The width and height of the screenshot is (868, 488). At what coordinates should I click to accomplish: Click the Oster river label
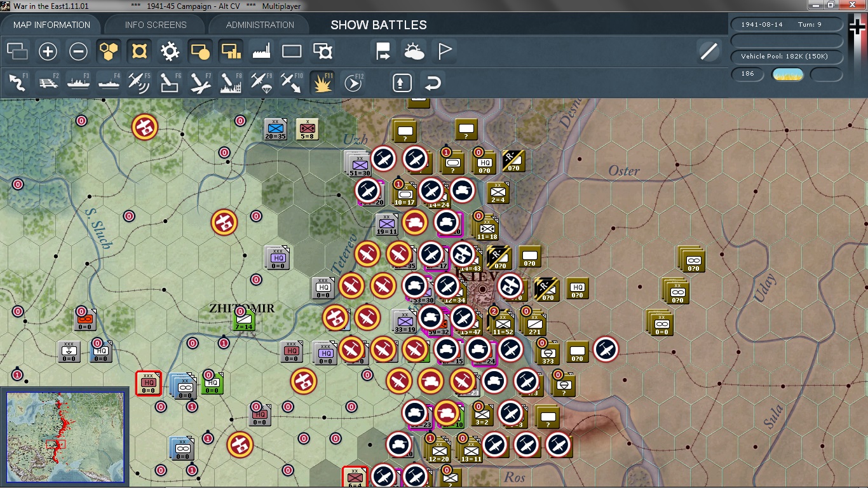click(624, 170)
